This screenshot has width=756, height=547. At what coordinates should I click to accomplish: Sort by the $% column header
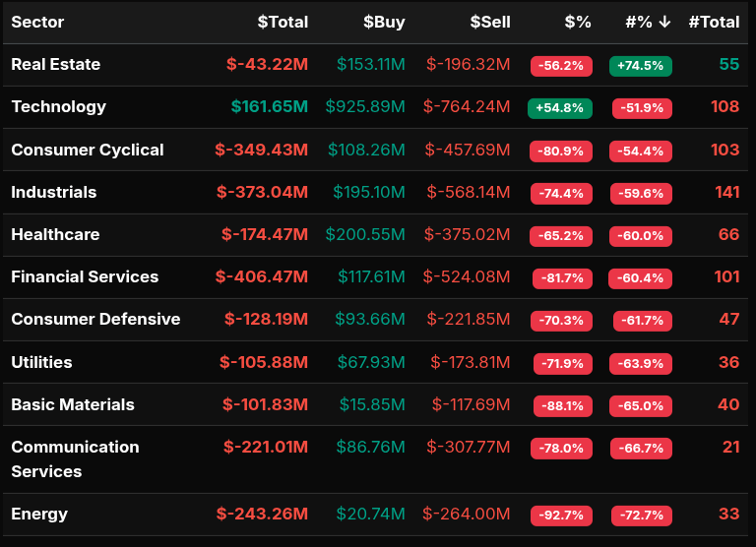point(578,22)
